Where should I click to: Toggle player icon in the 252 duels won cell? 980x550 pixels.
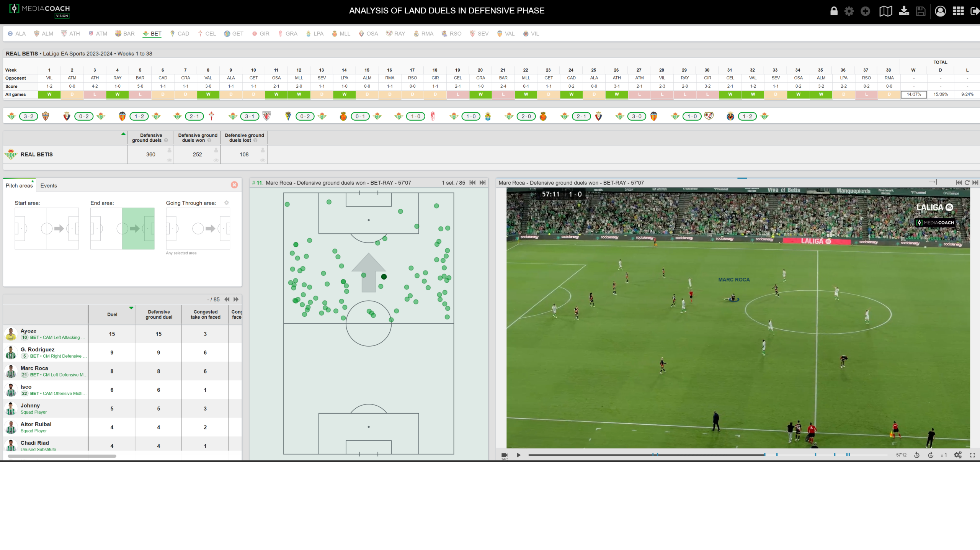point(216,150)
